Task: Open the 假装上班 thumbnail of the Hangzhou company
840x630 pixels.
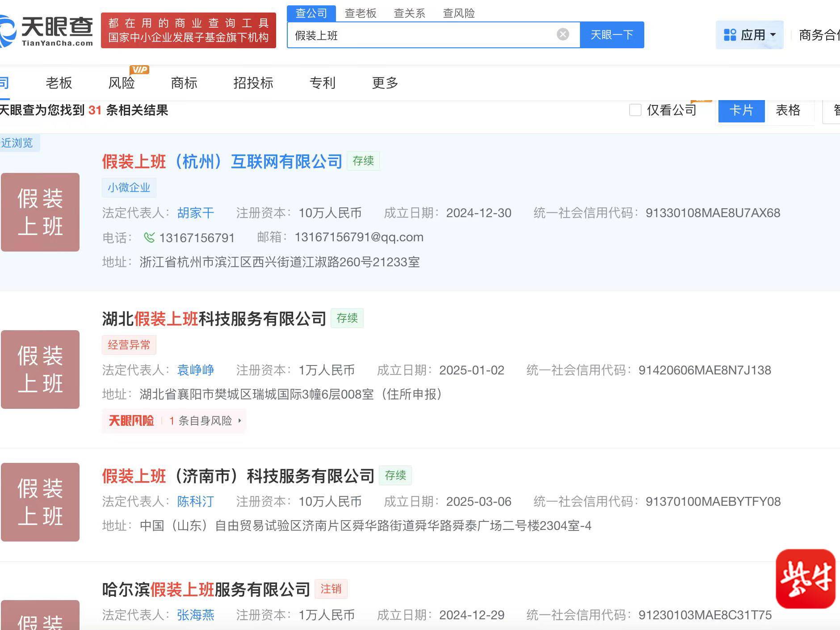Action: coord(40,212)
